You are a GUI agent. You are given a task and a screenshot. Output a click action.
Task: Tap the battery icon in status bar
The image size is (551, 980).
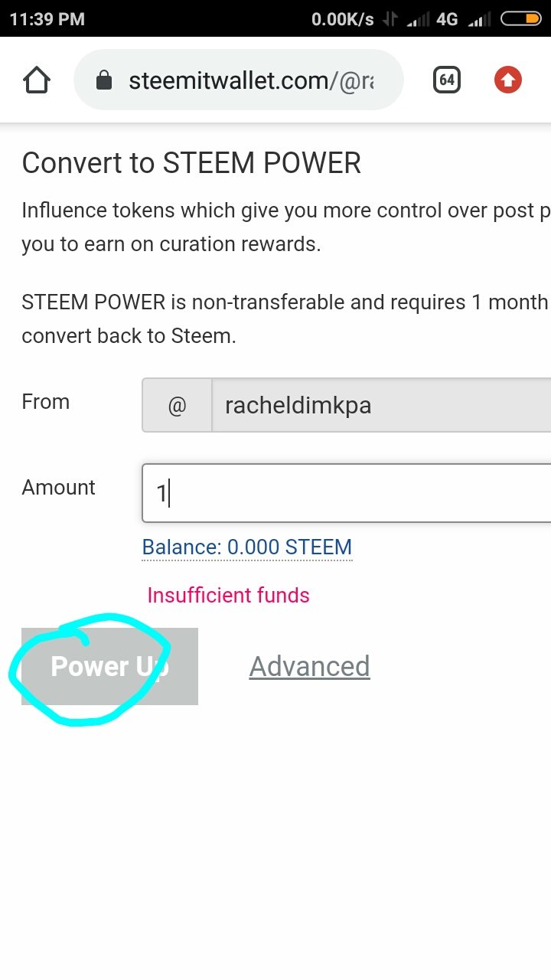pyautogui.click(x=520, y=19)
